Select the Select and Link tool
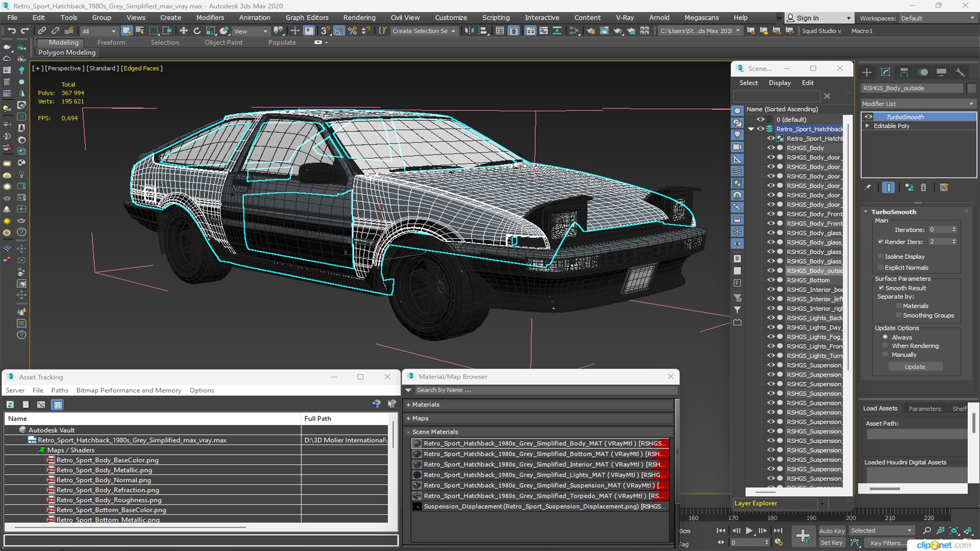This screenshot has height=551, width=980. click(42, 31)
